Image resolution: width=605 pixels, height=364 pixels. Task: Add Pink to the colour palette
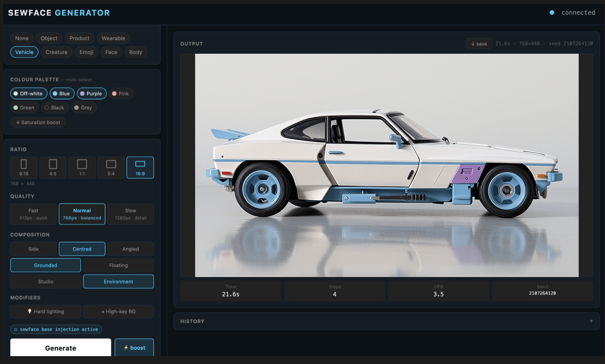121,94
